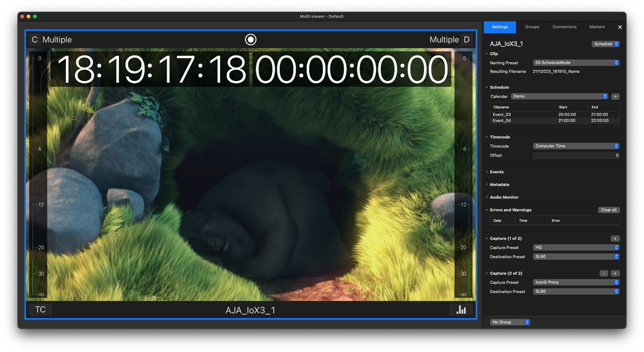Click the End column header
644x352 pixels.
(x=603, y=107)
